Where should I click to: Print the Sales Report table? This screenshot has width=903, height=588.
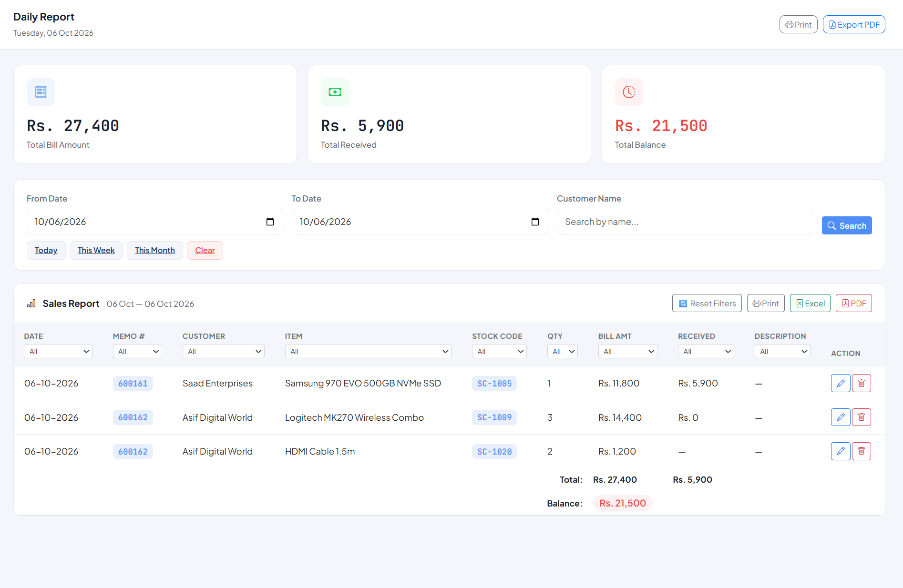click(766, 303)
